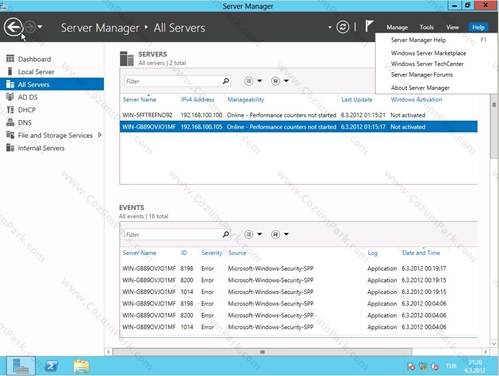Click the forward navigation arrow
Screen dimensions: 499x376
point(30,27)
